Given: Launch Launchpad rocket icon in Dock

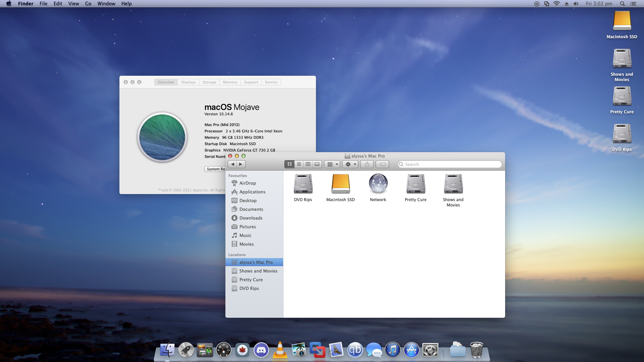Looking at the screenshot, I should (186, 350).
